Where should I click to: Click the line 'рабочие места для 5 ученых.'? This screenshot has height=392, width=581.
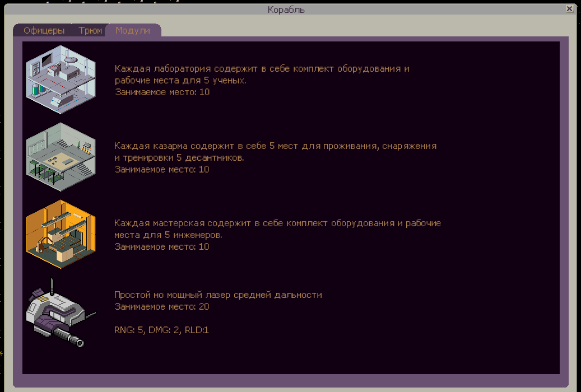click(180, 81)
